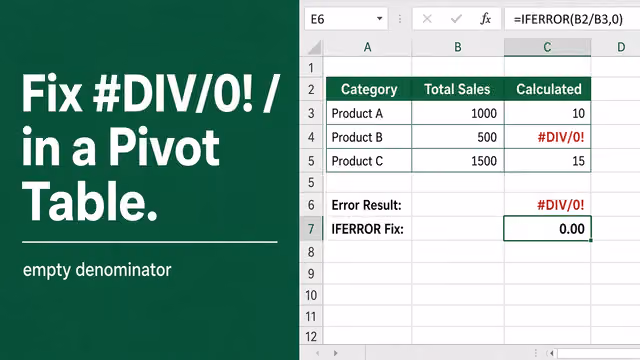Select column B header
Viewport: 640px width, 360px height.
click(x=458, y=47)
